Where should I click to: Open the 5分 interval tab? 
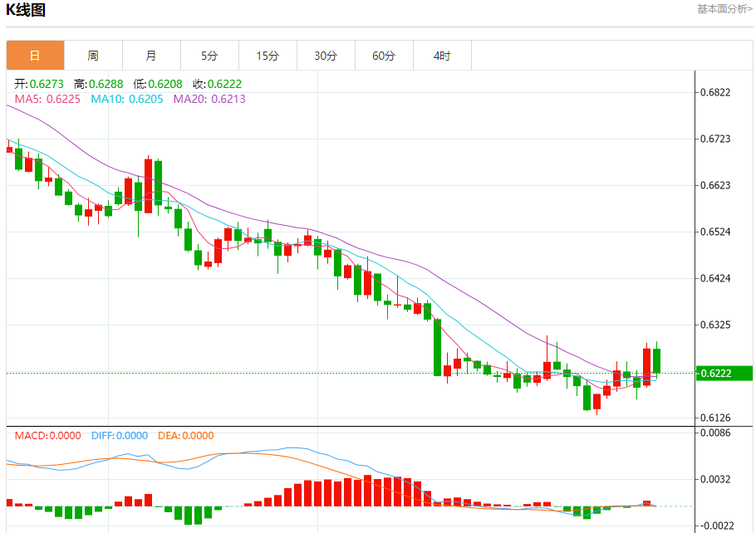(x=209, y=56)
